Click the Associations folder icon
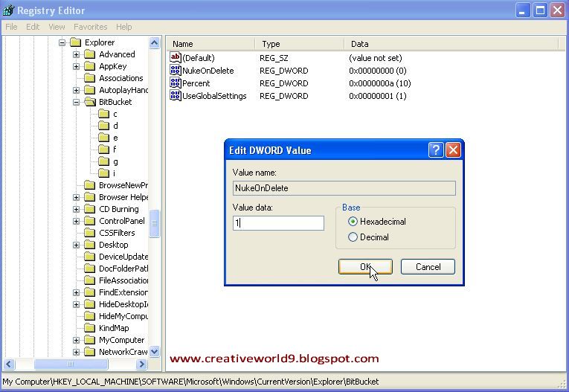Screen dimensions: 569x392 pyautogui.click(x=90, y=78)
